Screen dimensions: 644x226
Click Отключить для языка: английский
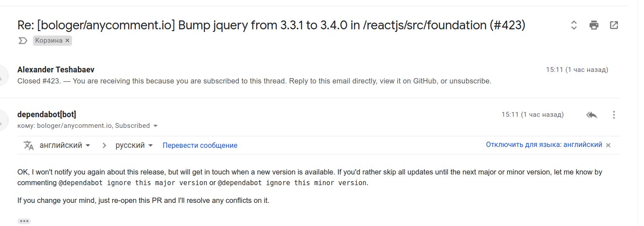[544, 145]
